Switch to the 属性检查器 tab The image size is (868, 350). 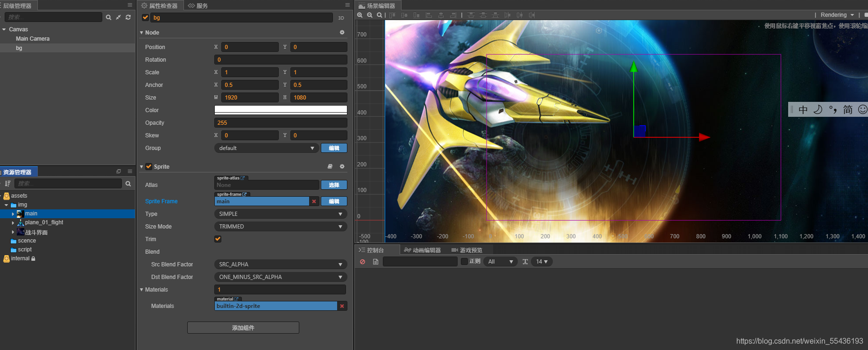pos(160,6)
